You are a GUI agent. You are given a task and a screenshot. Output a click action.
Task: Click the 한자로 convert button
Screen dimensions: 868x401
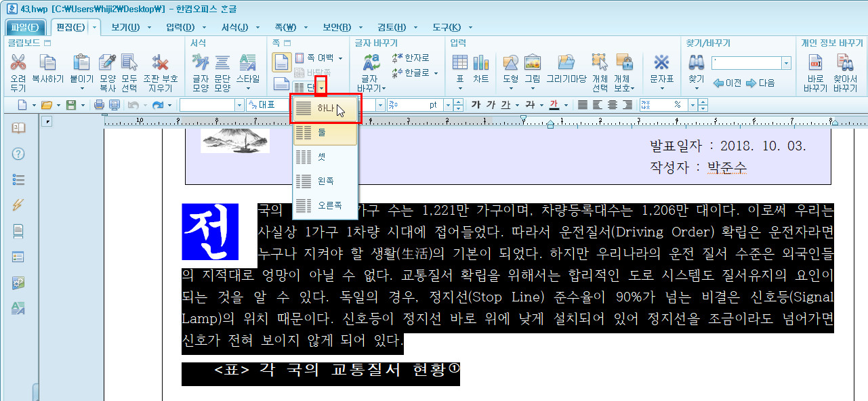pyautogui.click(x=411, y=58)
